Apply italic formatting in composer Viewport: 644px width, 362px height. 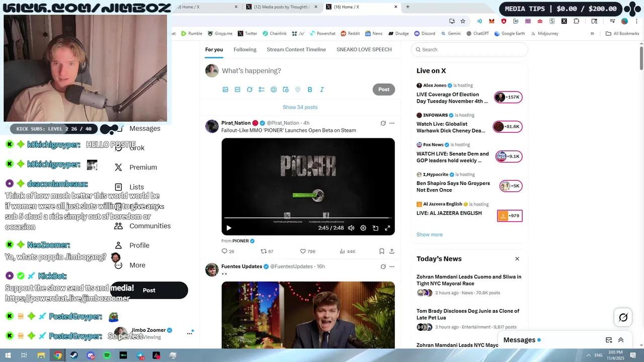322,89
